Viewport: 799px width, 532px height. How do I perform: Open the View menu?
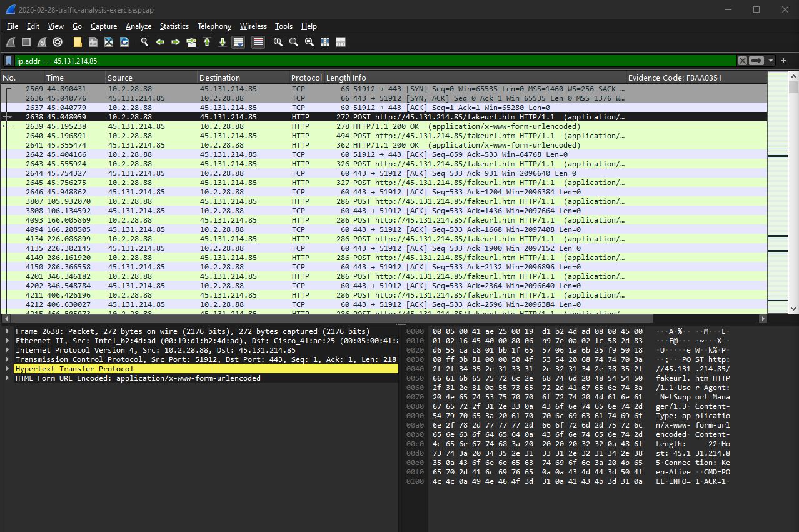point(56,26)
